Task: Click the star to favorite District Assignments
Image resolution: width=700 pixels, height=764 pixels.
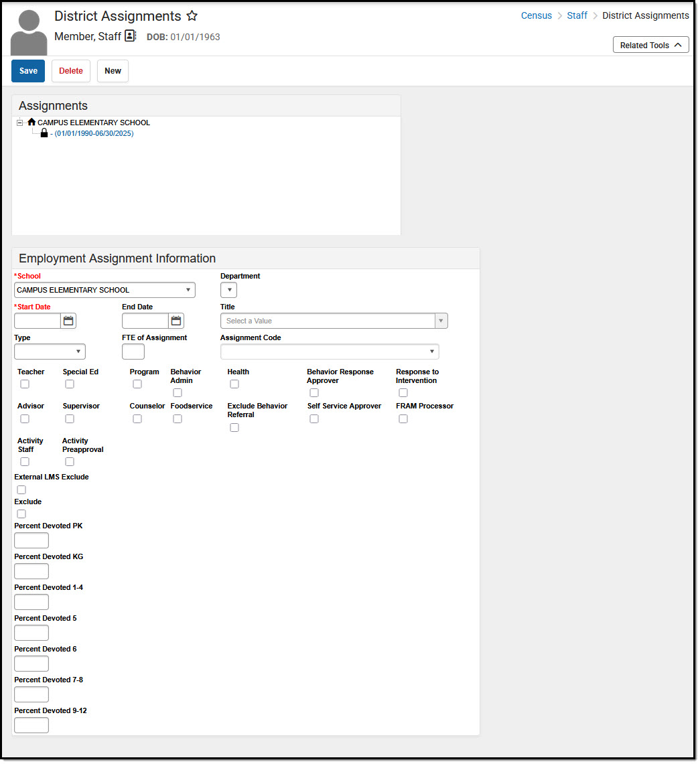Action: click(192, 15)
